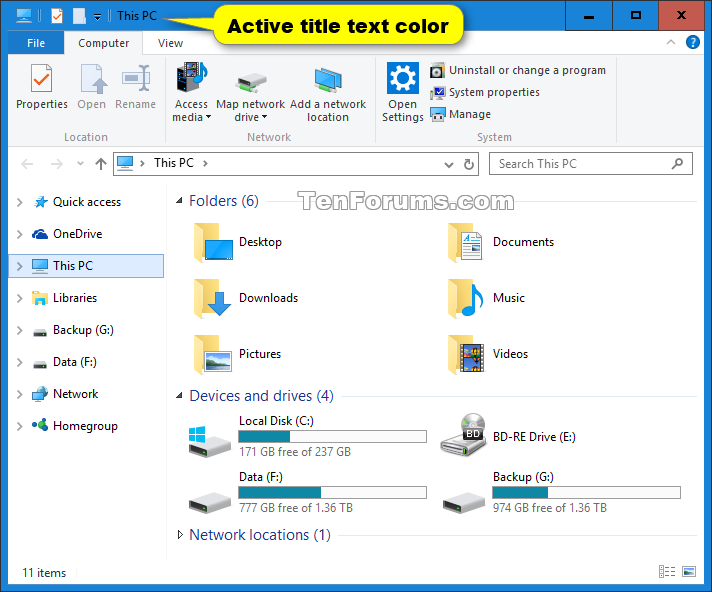712x592 pixels.
Task: Click the title bar system computer icon
Action: [24, 16]
